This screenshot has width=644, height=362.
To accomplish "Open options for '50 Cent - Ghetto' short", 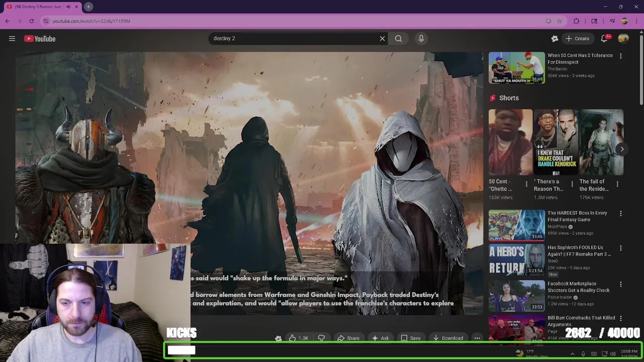I will [x=527, y=185].
